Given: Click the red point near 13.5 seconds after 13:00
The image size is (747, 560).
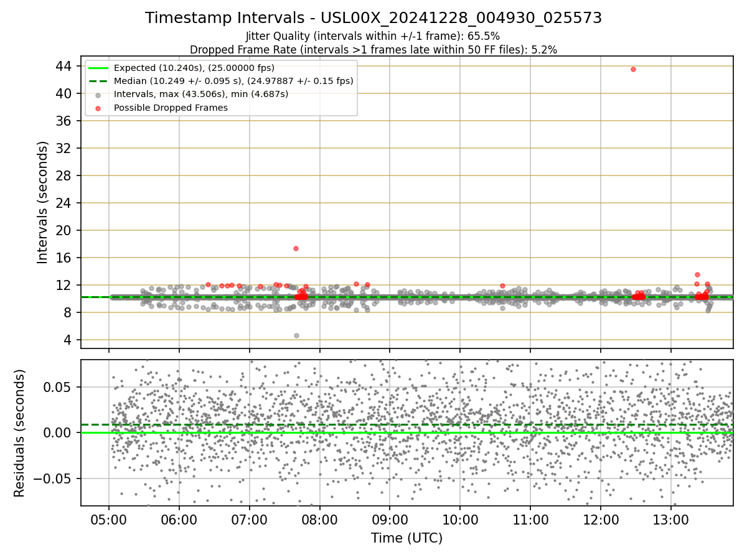Looking at the screenshot, I should [697, 274].
